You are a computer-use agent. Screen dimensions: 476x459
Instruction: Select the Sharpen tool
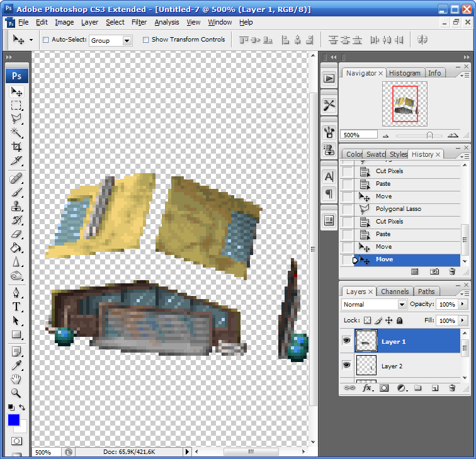click(16, 262)
